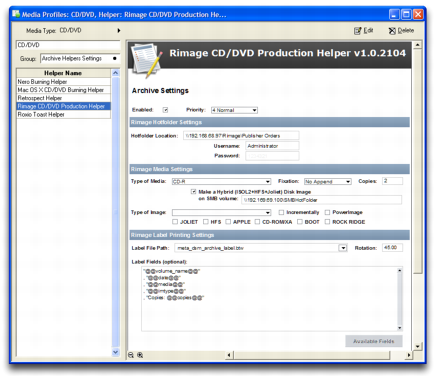Viewport: 435px width, 377px height.
Task: Toggle the PowerImage checkbox
Action: [327, 212]
